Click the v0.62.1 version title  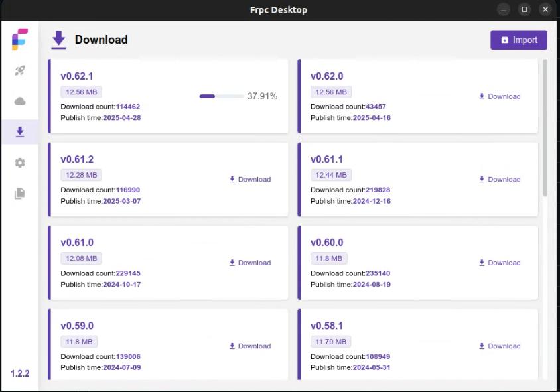pyautogui.click(x=77, y=76)
